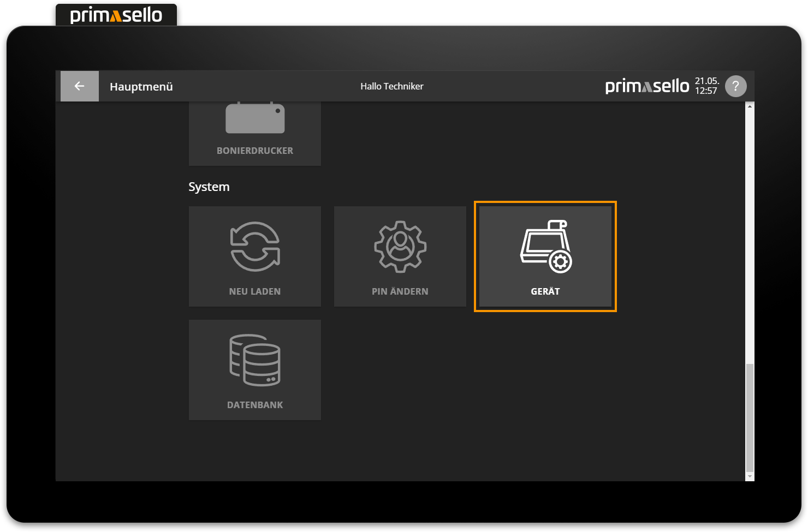The image size is (808, 532).
Task: Click the date and time display
Action: [x=706, y=86]
